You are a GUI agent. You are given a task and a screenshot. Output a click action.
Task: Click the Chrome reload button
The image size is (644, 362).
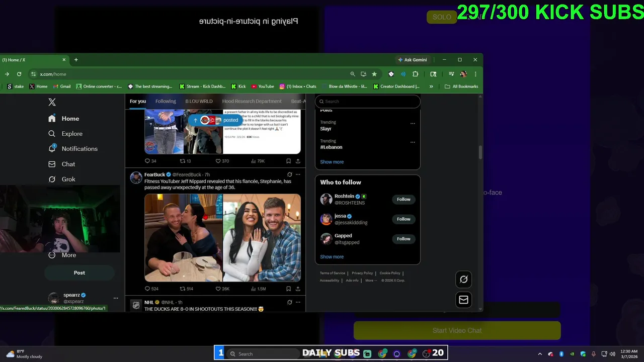(19, 74)
